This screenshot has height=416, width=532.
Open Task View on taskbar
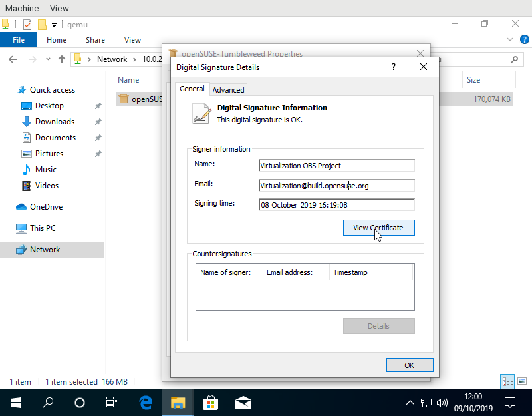tap(112, 403)
